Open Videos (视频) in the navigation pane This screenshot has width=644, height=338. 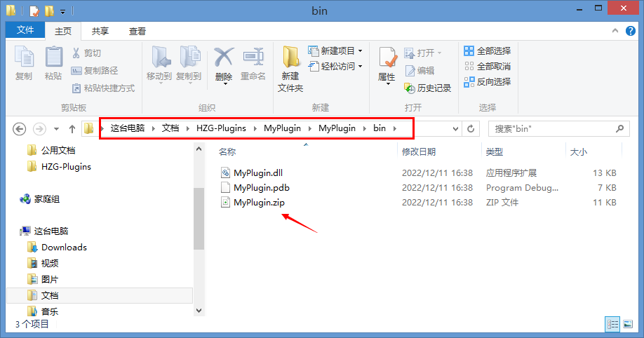pyautogui.click(x=43, y=263)
